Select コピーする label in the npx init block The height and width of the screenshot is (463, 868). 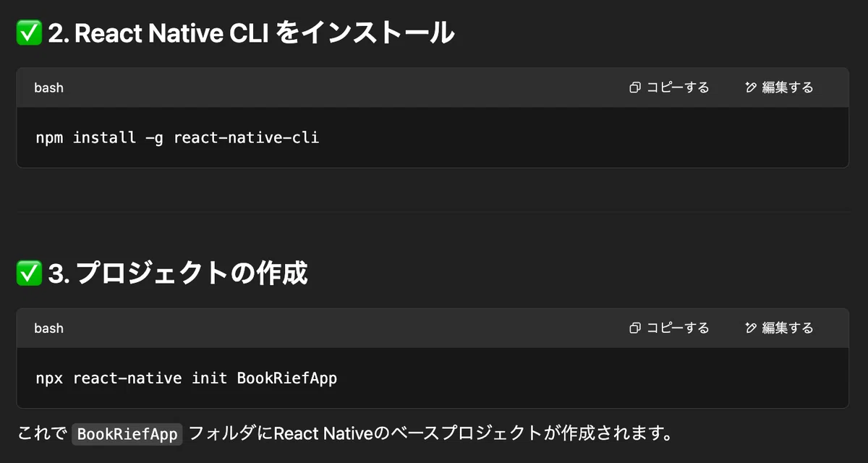pos(678,328)
